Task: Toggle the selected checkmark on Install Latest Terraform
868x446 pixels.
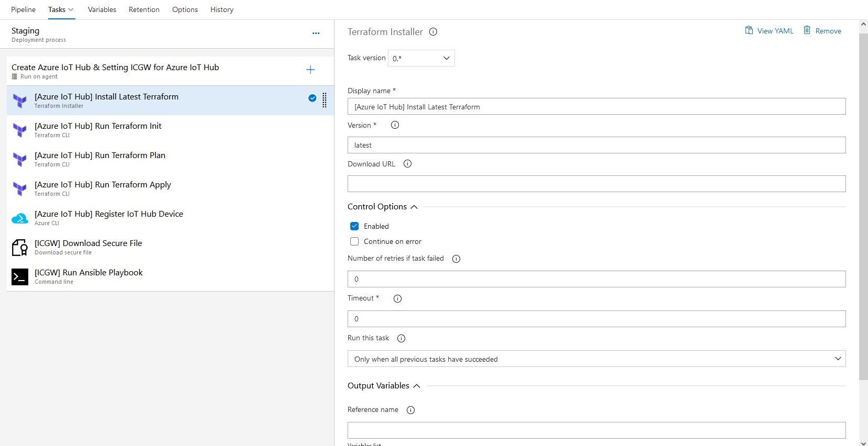Action: click(x=312, y=98)
